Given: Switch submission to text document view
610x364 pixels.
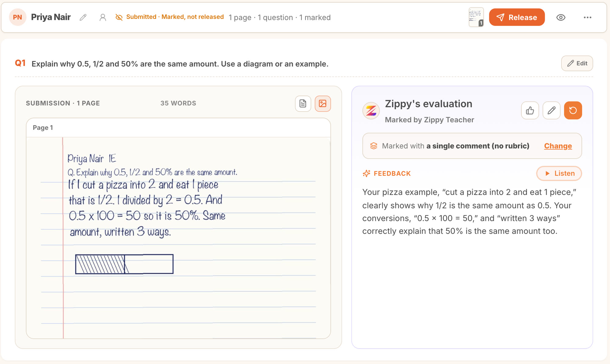Looking at the screenshot, I should pos(303,104).
